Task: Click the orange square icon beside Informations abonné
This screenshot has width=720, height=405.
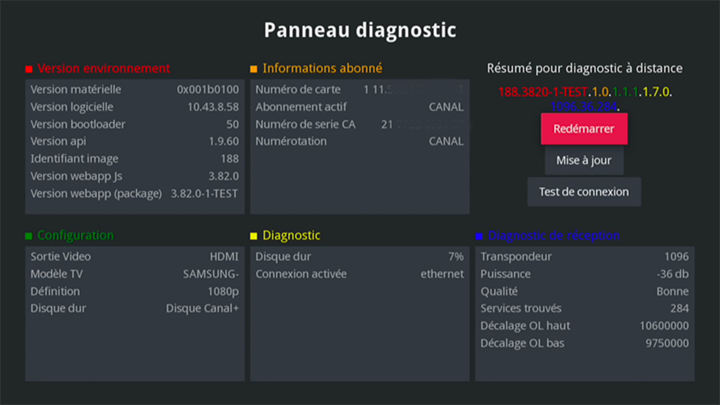Action: click(254, 69)
